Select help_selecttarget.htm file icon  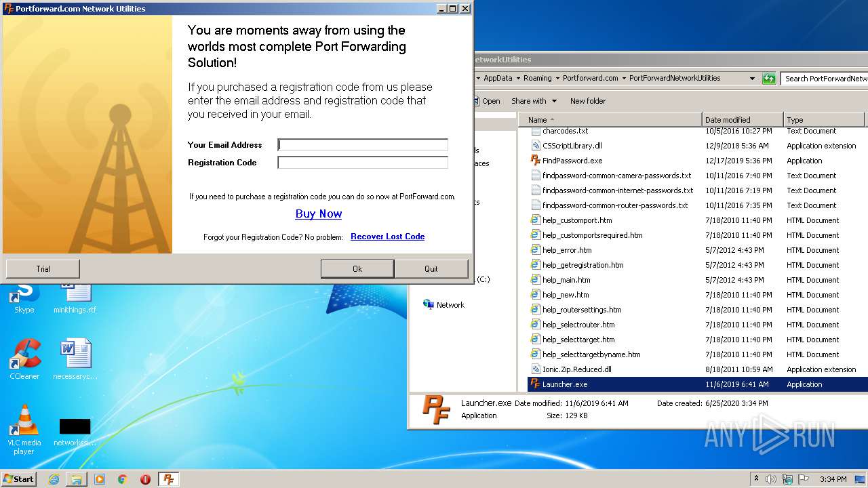(x=535, y=340)
